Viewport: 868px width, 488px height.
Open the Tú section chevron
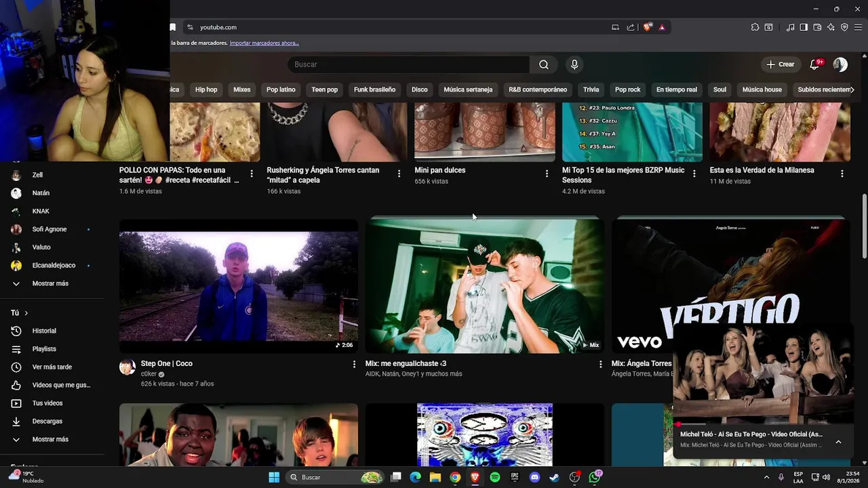(x=26, y=313)
